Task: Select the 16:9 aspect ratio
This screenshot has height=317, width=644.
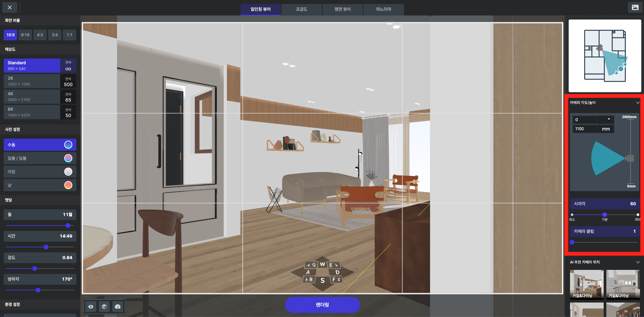Action: 10,35
